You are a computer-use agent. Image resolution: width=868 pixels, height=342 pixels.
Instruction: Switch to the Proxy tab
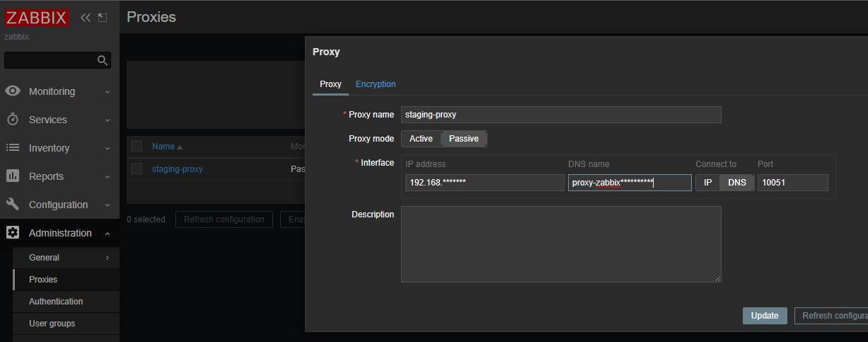[x=330, y=84]
